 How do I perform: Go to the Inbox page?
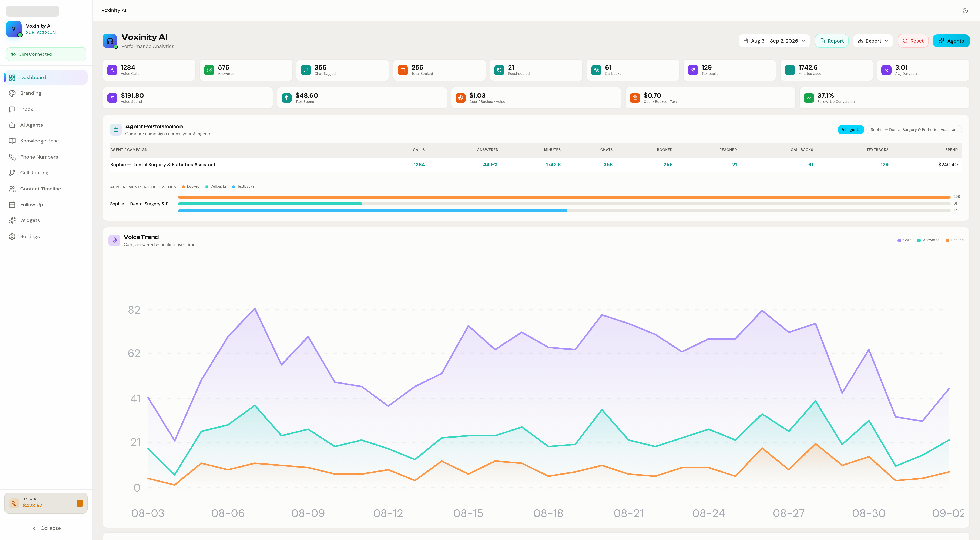coord(46,109)
